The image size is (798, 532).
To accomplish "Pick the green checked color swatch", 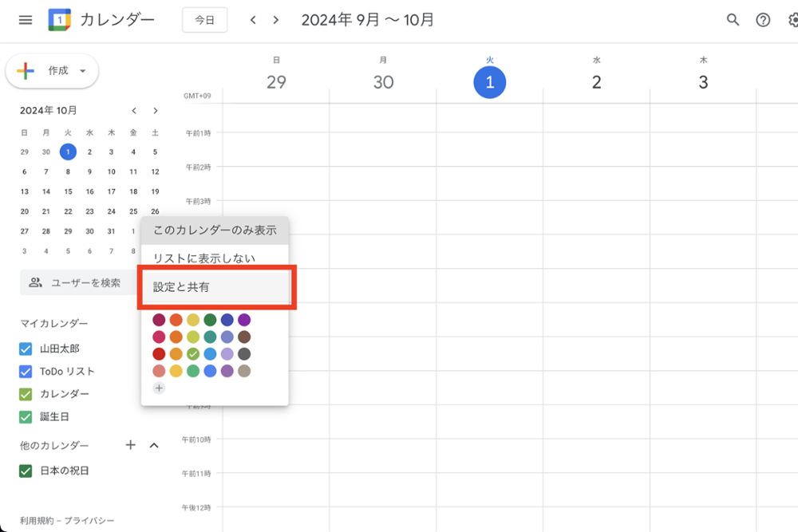I will [x=192, y=353].
